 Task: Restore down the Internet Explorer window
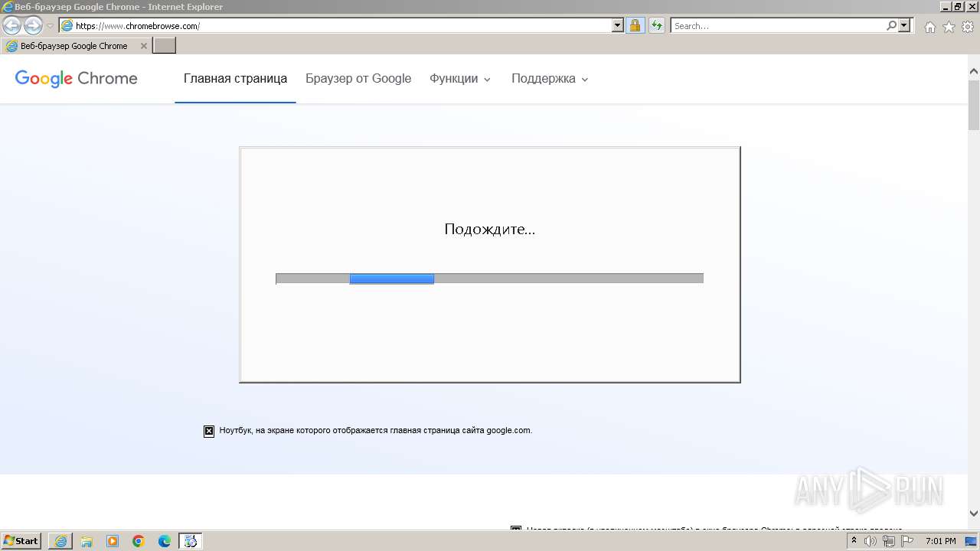958,6
